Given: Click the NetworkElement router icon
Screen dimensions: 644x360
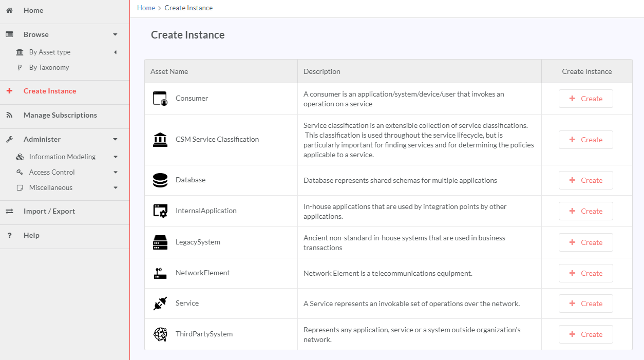Looking at the screenshot, I should click(160, 273).
